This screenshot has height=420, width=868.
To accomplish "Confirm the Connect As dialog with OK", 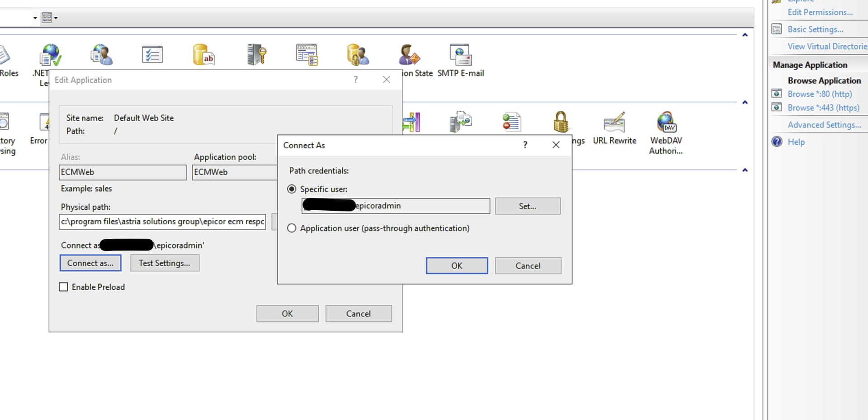I will [457, 266].
